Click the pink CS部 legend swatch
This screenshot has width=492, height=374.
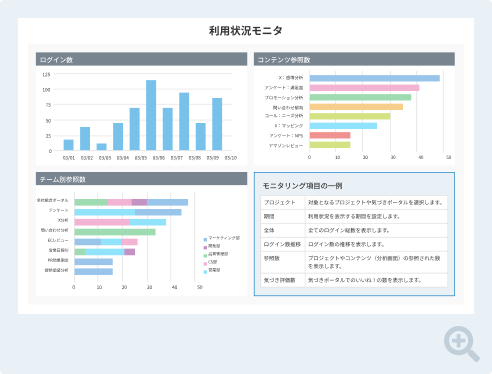click(x=205, y=264)
